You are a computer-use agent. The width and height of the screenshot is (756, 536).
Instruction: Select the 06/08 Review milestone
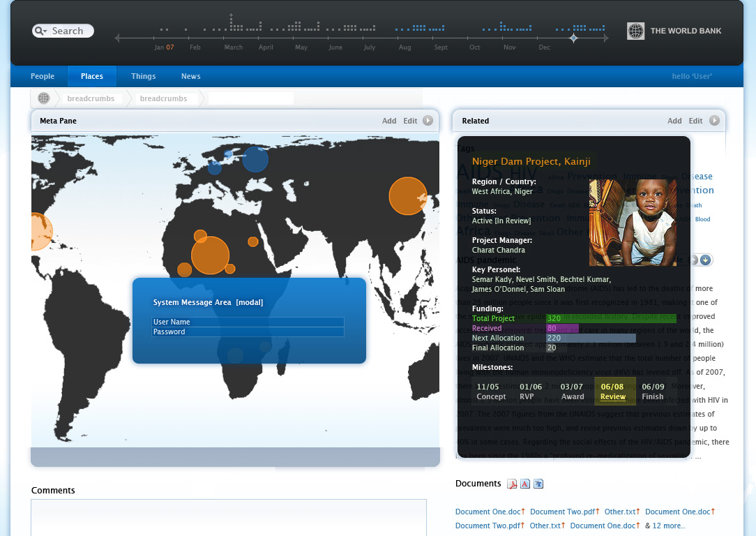613,392
